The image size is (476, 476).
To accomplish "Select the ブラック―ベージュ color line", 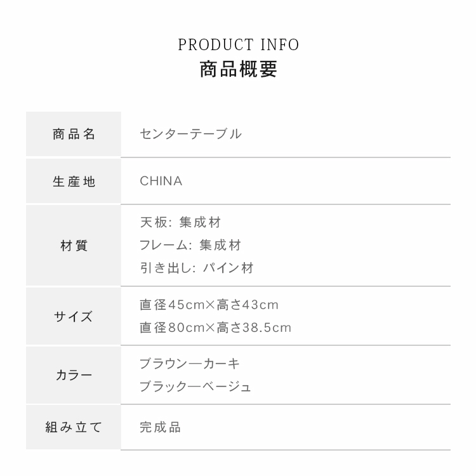I will point(195,387).
